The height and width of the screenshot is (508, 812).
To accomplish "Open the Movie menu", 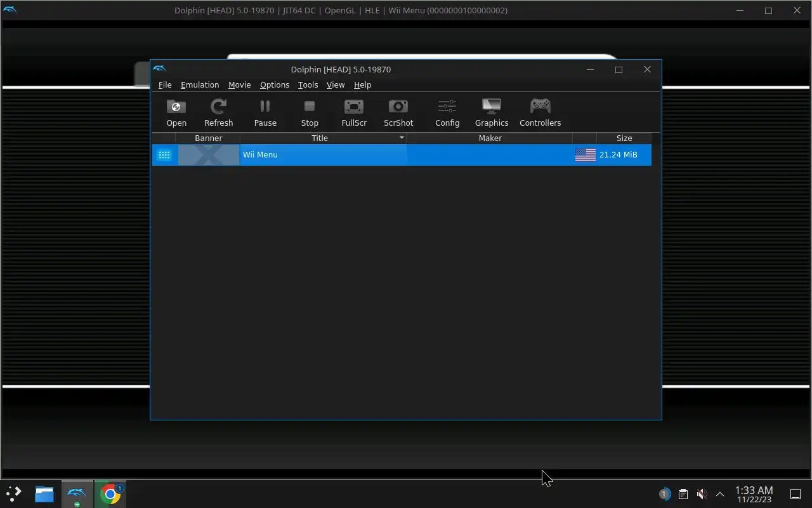I will coord(240,85).
